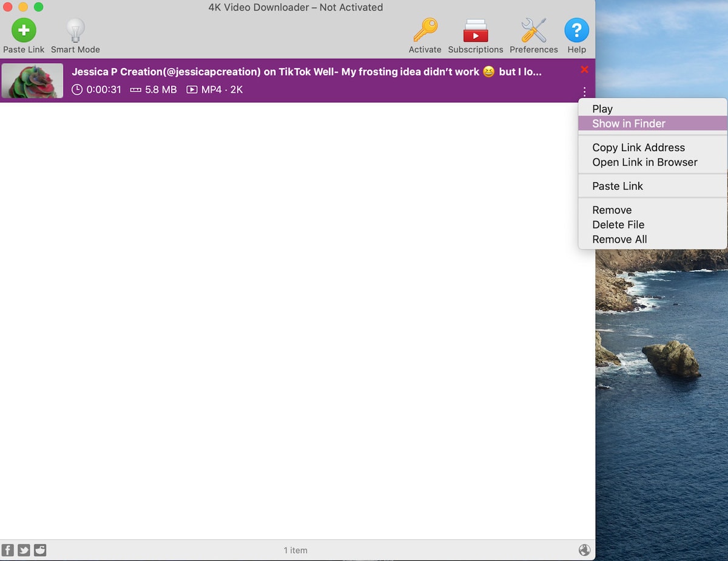Choose Show in Finder menu item
The width and height of the screenshot is (728, 561).
tap(652, 123)
